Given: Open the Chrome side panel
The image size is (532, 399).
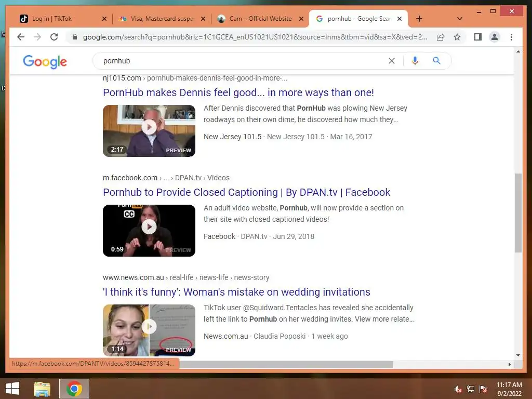Looking at the screenshot, I should pyautogui.click(x=478, y=37).
